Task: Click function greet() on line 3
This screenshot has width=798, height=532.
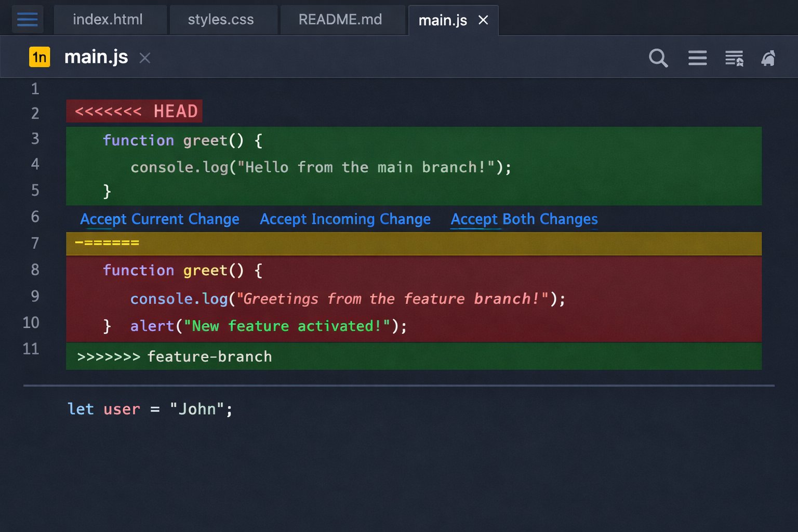Action: (x=182, y=141)
